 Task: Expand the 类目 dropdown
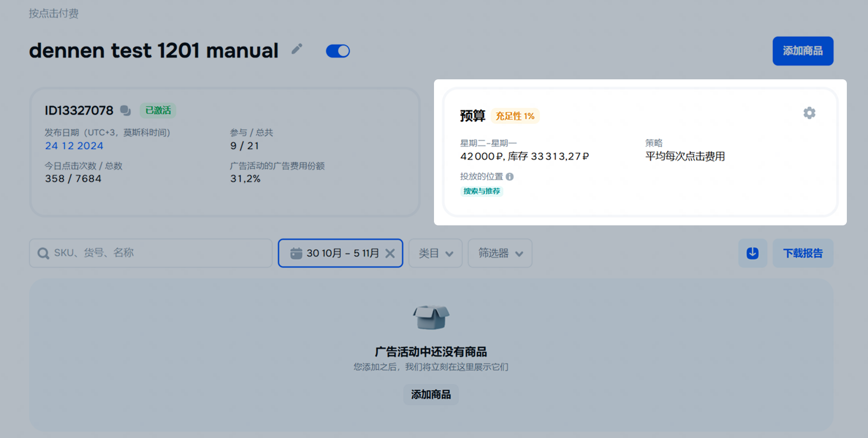[435, 253]
